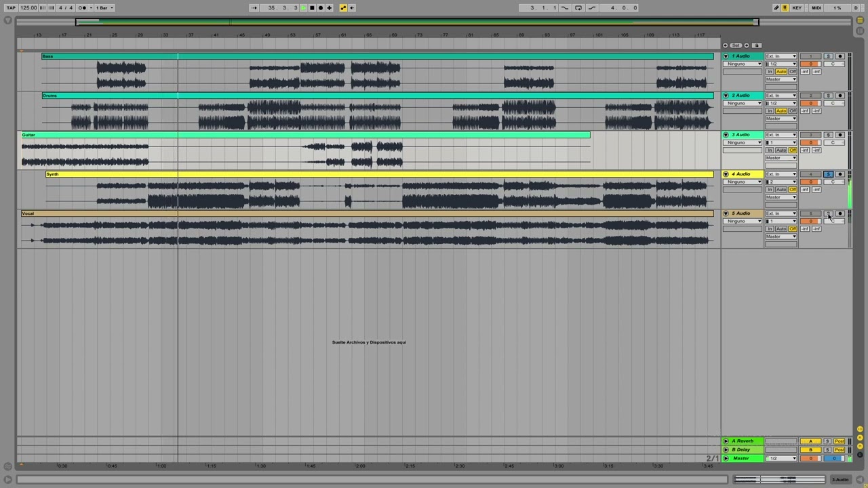868x488 pixels.
Task: Click the Back to Arrangement arrow button
Action: [x=352, y=7]
